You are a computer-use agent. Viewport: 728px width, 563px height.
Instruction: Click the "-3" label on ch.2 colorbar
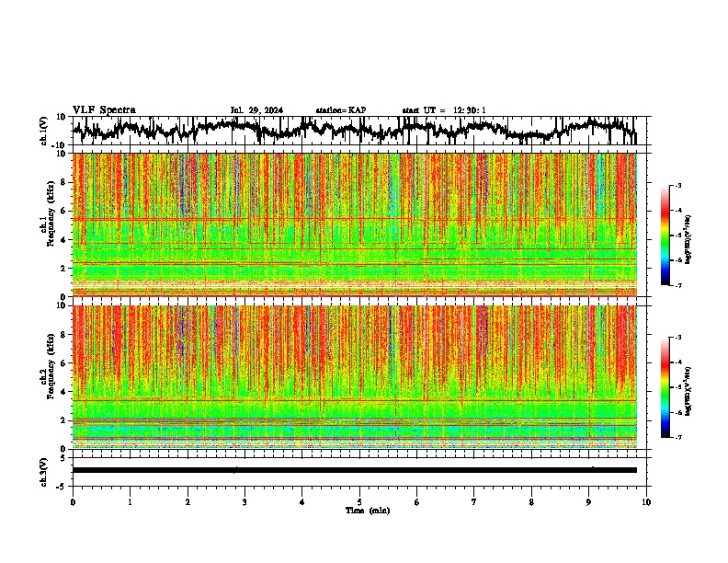[677, 338]
